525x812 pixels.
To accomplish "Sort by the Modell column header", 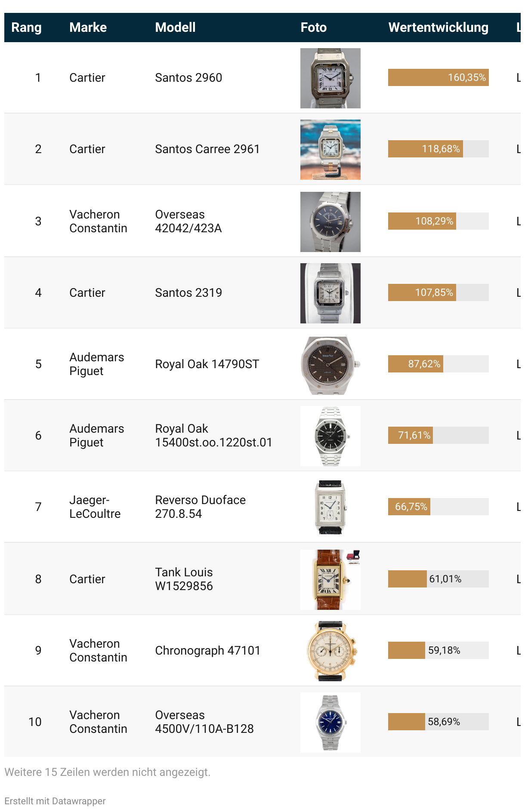I will click(x=176, y=28).
